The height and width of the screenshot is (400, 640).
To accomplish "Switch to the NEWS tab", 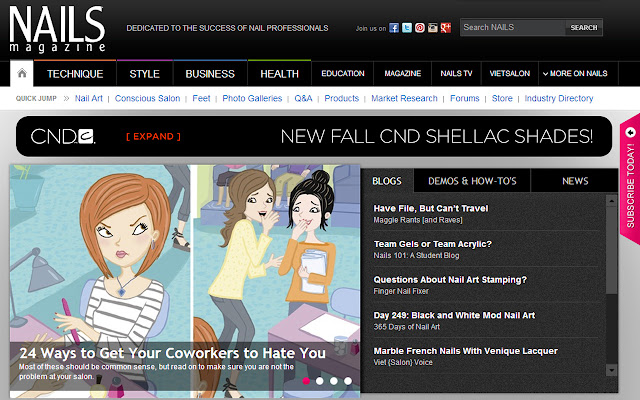I will coord(575,181).
